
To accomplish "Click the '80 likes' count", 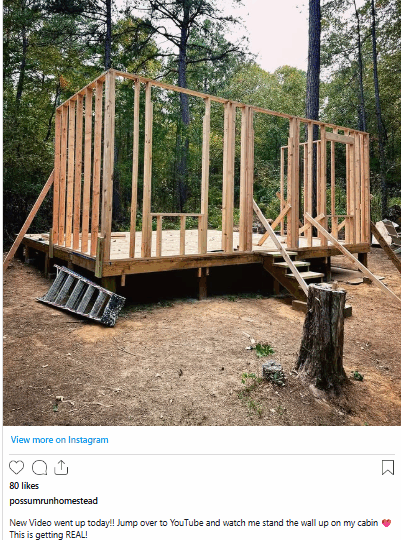I will 24,486.
